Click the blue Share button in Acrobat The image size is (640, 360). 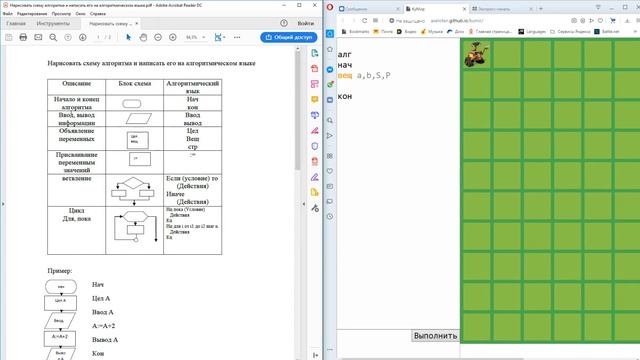pyautogui.click(x=289, y=37)
